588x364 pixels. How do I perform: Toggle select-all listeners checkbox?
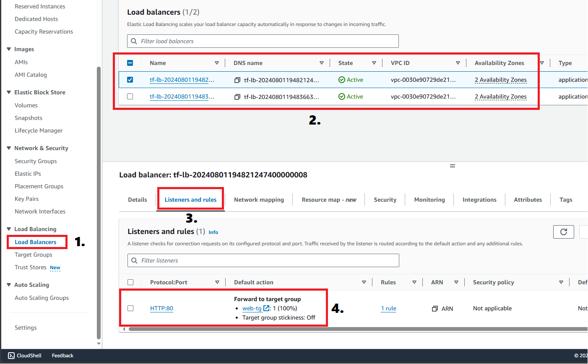point(130,282)
